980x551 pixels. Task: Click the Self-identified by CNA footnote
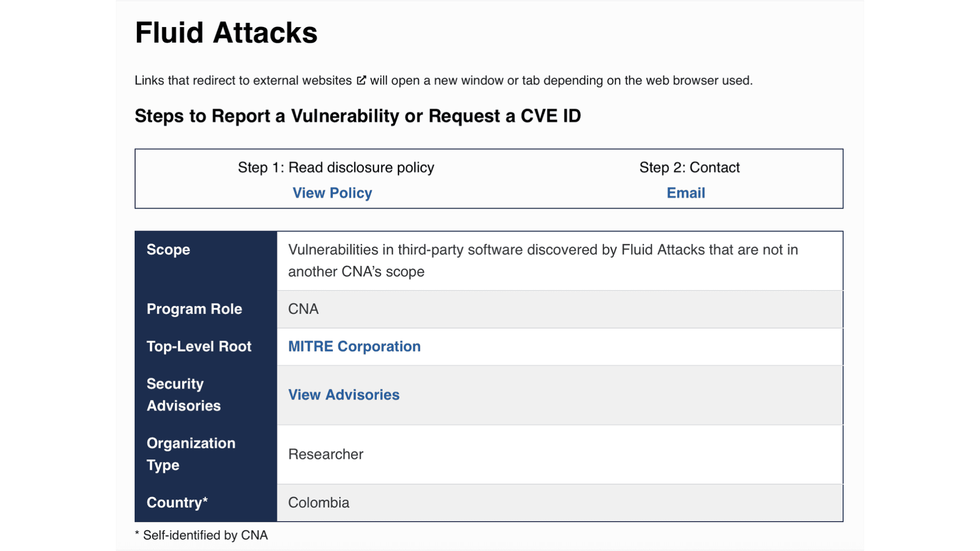201,535
